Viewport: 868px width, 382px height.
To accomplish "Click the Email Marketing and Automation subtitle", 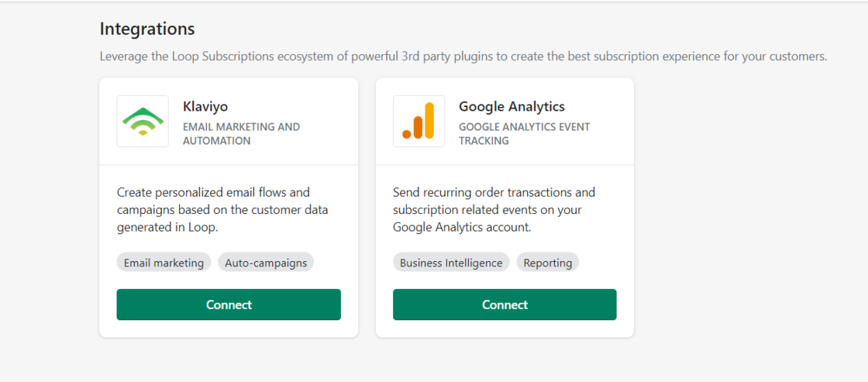I will click(241, 133).
